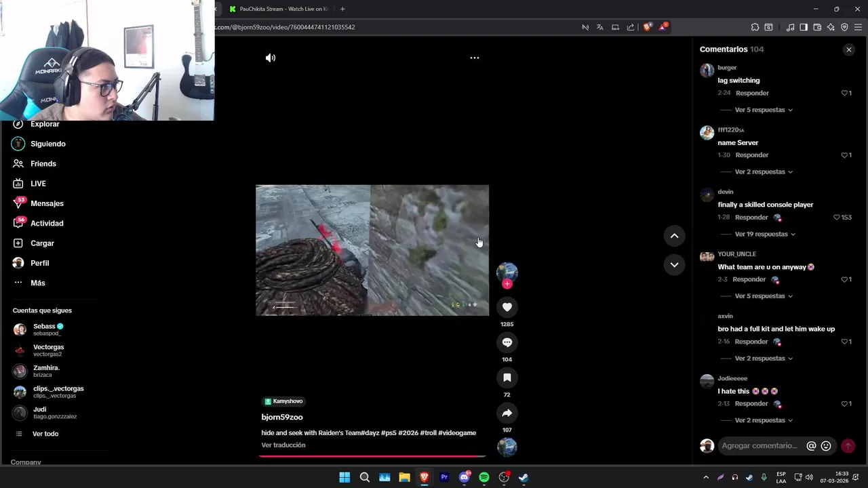The height and width of the screenshot is (488, 868).
Task: Reply to axvin's comment via Responder
Action: pyautogui.click(x=751, y=342)
